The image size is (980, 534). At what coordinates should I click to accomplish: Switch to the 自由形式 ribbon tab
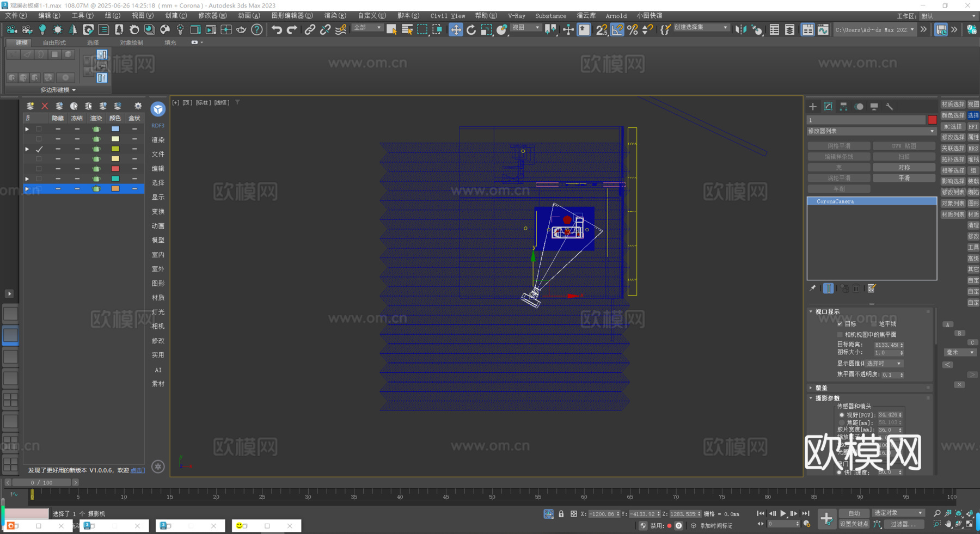(x=54, y=42)
